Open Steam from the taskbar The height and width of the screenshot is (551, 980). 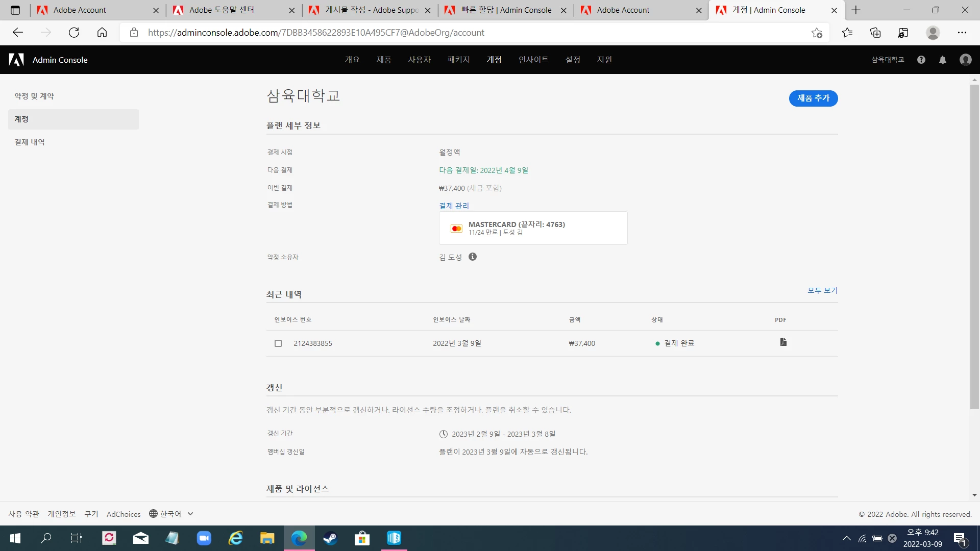click(330, 538)
